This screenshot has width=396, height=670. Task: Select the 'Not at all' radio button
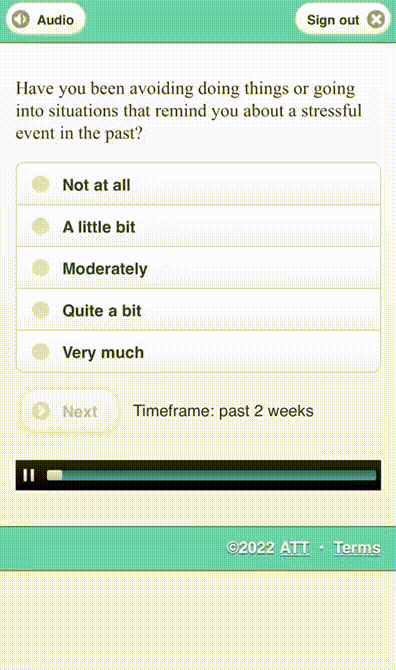(x=41, y=185)
